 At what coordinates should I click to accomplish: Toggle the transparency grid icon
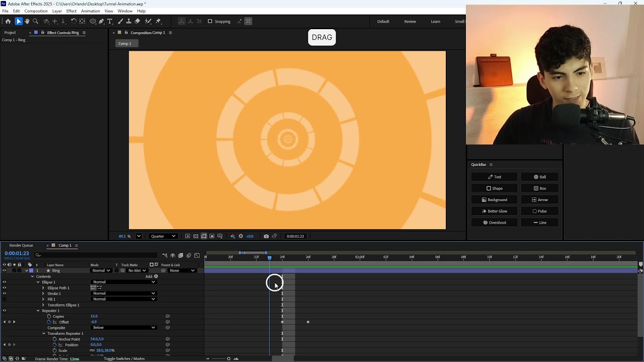click(x=196, y=236)
